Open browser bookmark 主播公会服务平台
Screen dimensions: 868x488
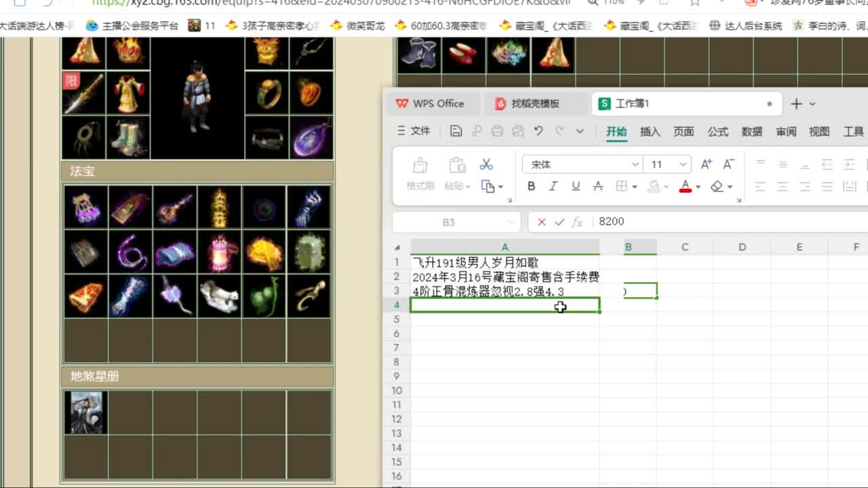[133, 26]
